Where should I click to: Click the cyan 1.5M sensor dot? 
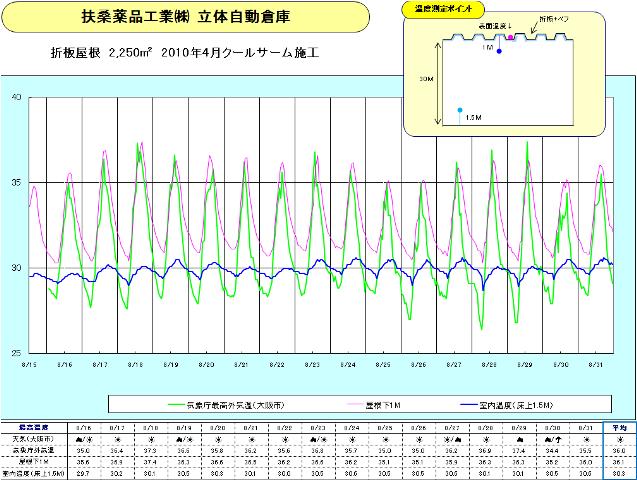tap(459, 109)
